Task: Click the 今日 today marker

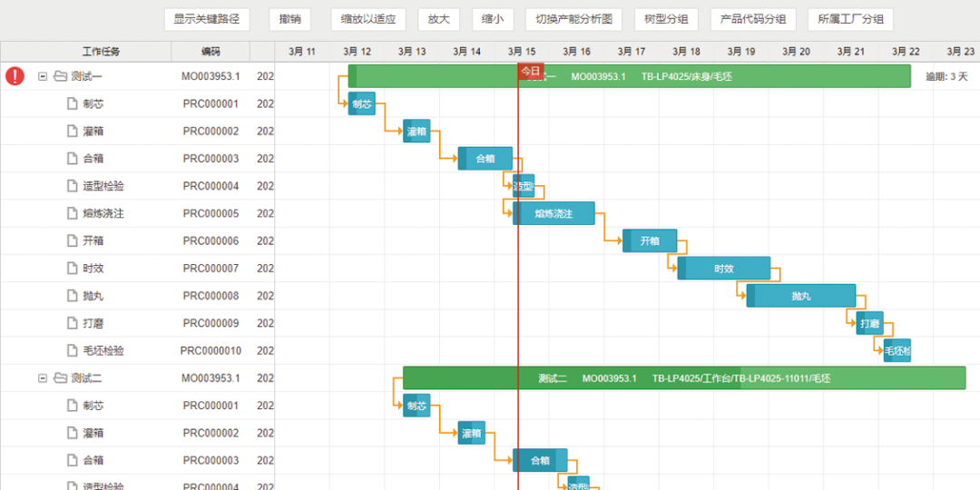Action: click(531, 71)
